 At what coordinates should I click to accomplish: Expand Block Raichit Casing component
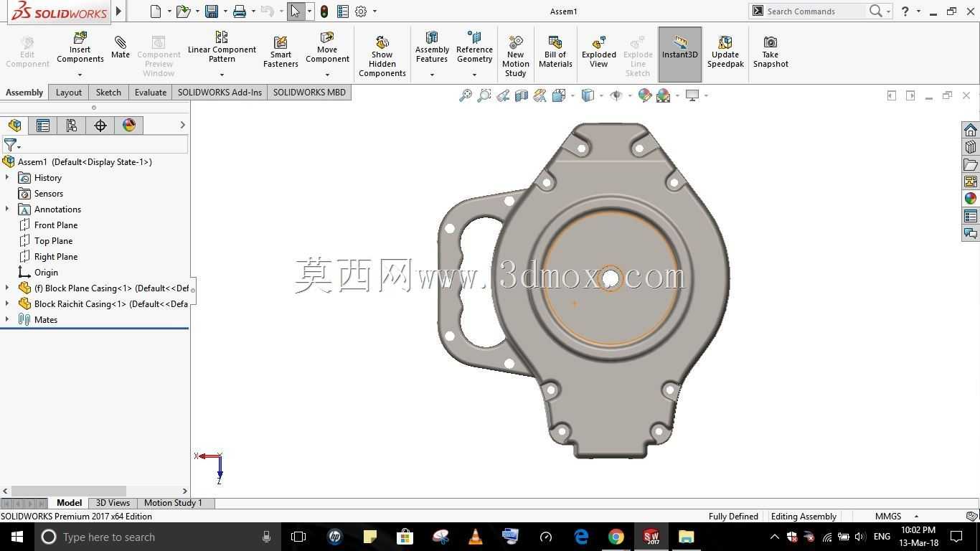[x=7, y=303]
